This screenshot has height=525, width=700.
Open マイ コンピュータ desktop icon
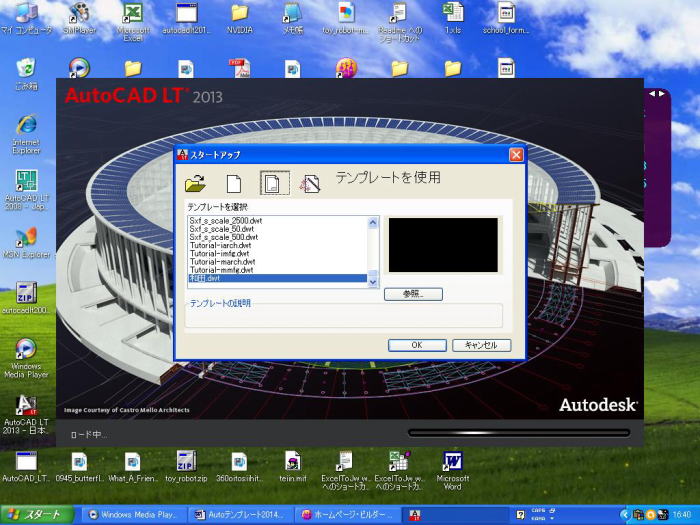pos(26,18)
